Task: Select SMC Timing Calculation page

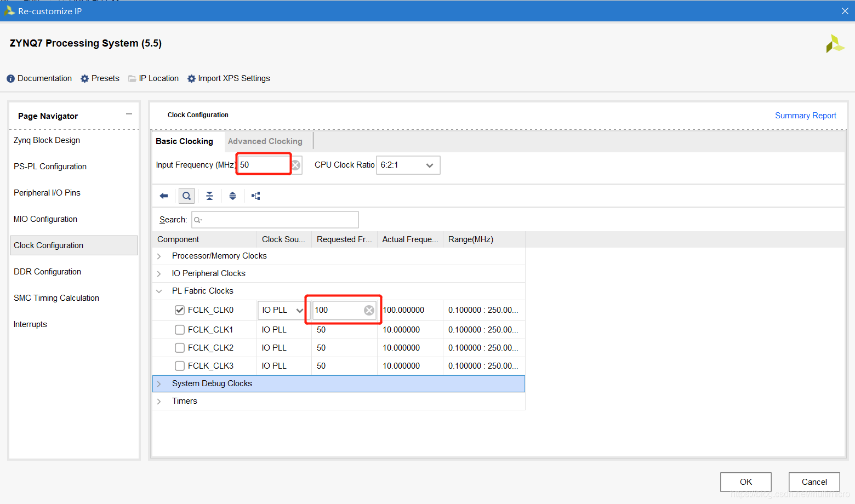Action: [73, 298]
